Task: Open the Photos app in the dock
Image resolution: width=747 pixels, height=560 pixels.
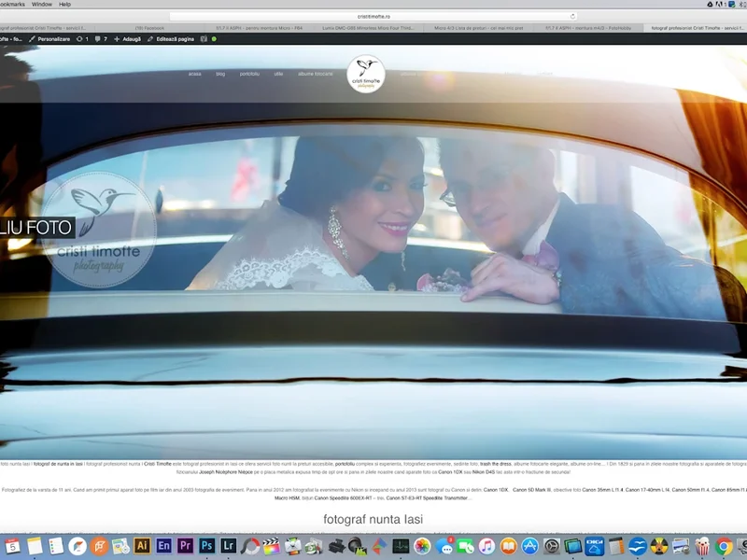Action: point(422,546)
